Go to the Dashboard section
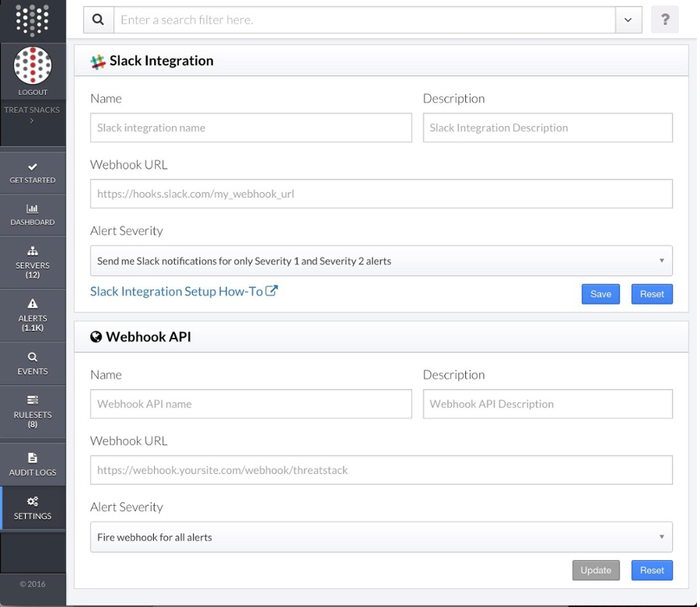The image size is (700, 607). [33, 216]
